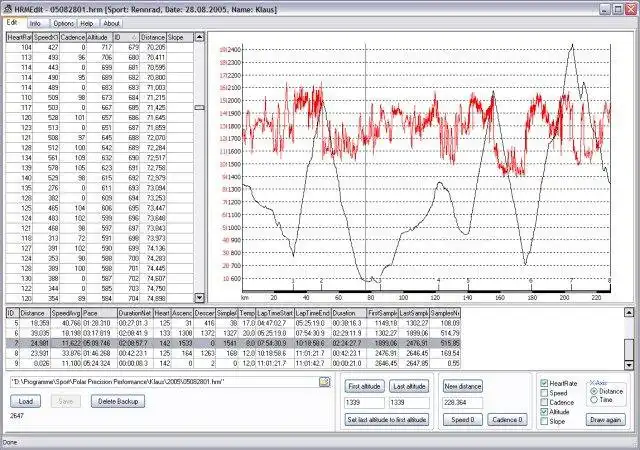Click lap marker 1 on chart
640x450 pixels.
293,281
